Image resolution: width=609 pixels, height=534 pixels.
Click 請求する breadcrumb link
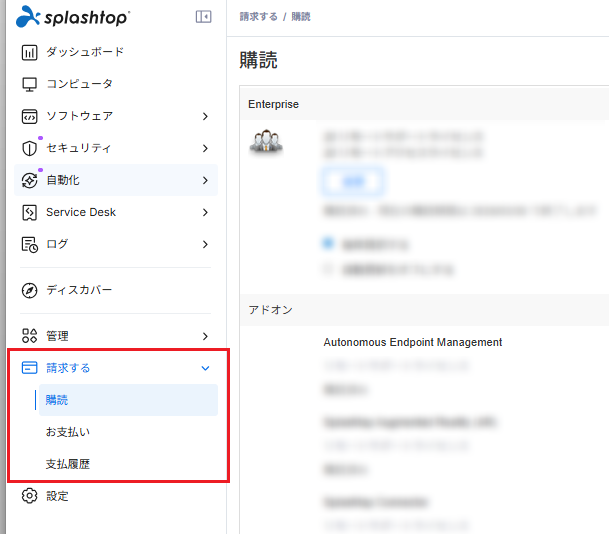pos(259,17)
